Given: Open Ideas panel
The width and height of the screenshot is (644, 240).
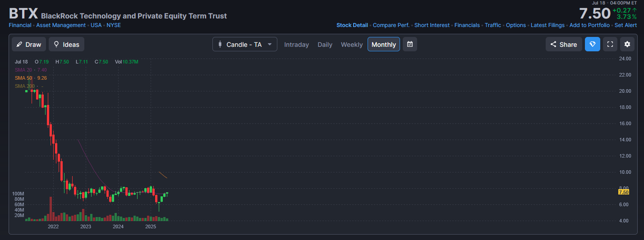Looking at the screenshot, I should tap(66, 45).
